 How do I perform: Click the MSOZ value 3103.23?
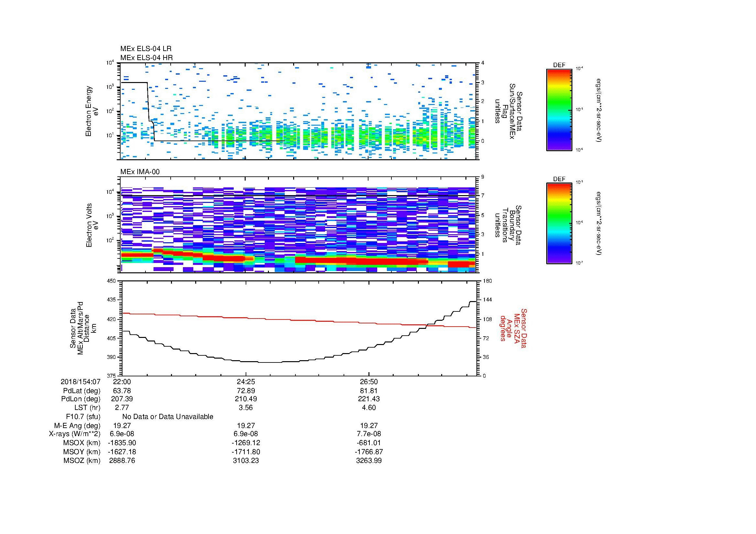tap(246, 461)
